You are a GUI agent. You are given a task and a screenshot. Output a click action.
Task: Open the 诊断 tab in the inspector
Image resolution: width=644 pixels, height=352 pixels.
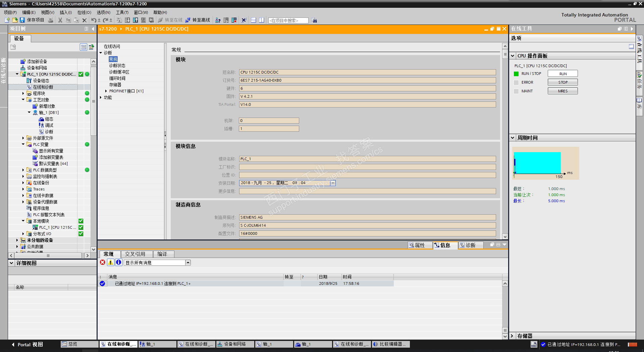(x=471, y=245)
